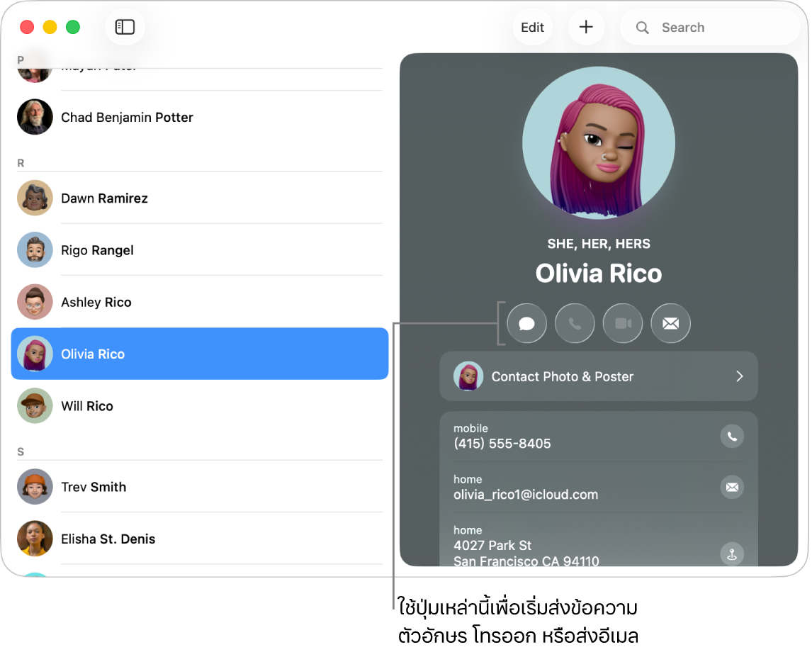This screenshot has width=812, height=652.
Task: Close the window with red button
Action: click(27, 27)
